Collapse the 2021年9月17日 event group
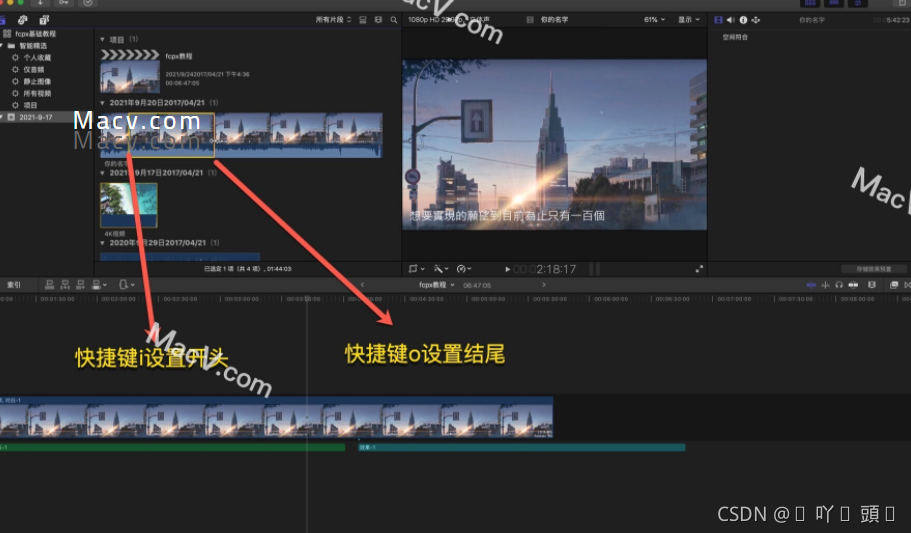The image size is (911, 533). pos(102,173)
